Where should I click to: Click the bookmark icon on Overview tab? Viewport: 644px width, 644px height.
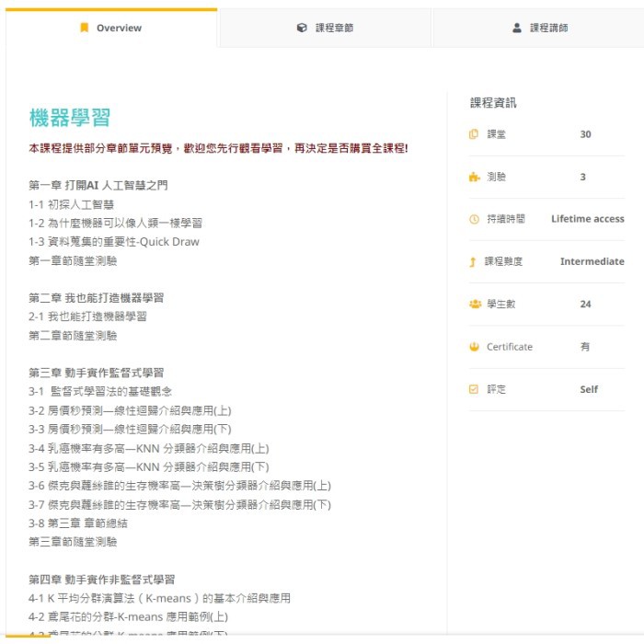[84, 28]
